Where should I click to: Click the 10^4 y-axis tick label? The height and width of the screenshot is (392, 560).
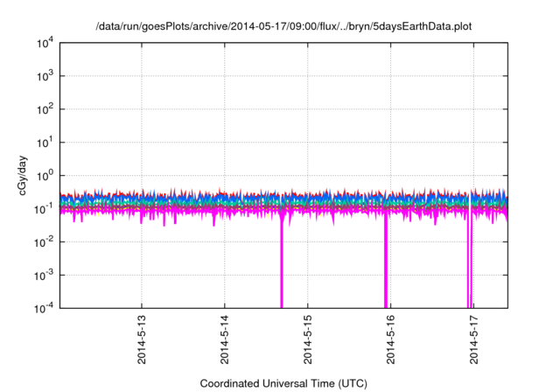coord(45,44)
